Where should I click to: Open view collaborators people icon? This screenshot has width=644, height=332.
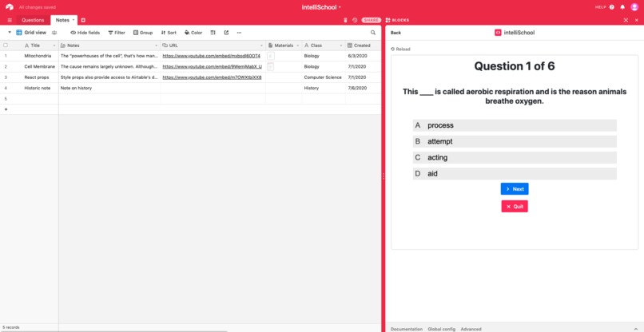tap(54, 33)
